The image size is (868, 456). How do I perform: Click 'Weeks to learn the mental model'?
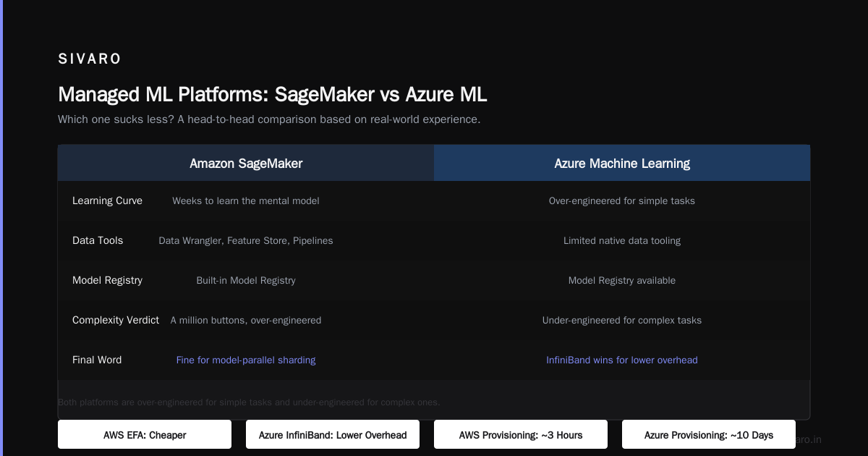click(x=246, y=200)
